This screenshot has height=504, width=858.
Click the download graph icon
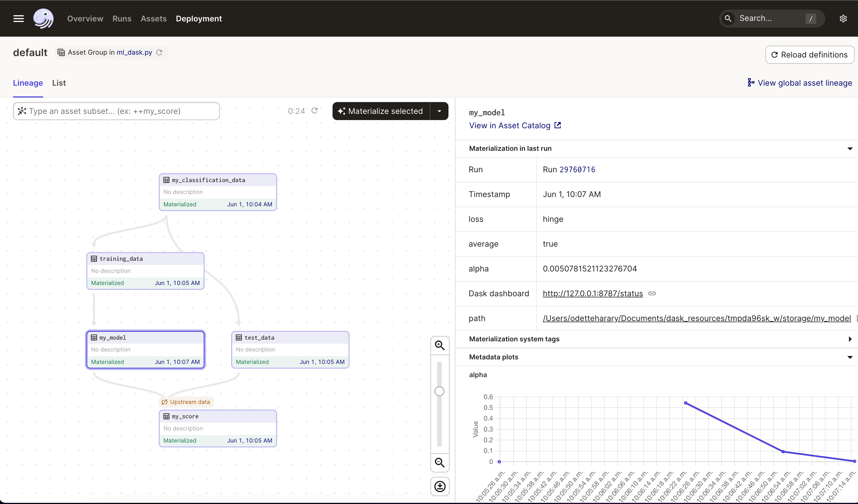439,486
